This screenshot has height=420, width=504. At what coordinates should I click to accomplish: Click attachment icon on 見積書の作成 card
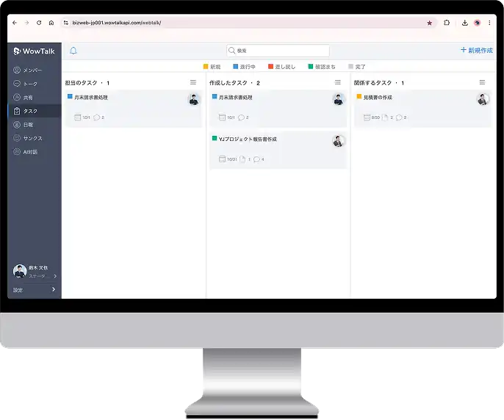[385, 117]
